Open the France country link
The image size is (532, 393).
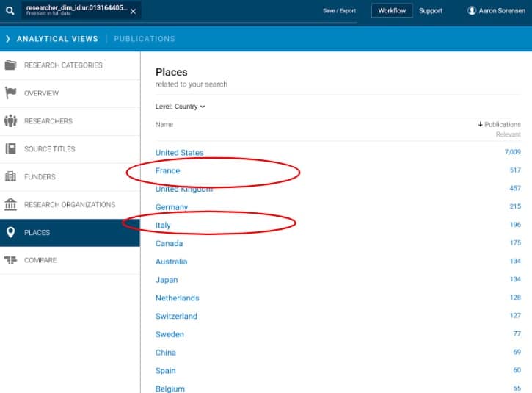tap(167, 171)
